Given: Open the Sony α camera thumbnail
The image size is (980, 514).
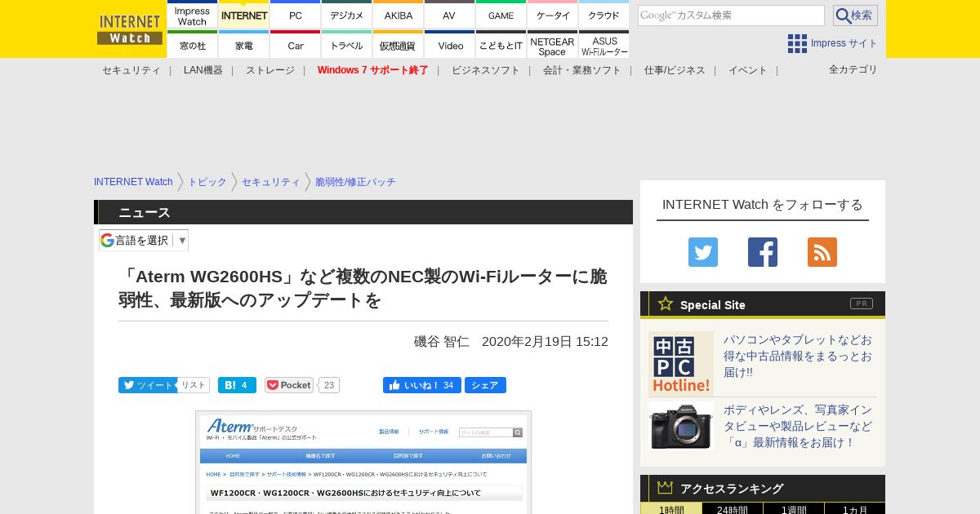Looking at the screenshot, I should tap(681, 426).
